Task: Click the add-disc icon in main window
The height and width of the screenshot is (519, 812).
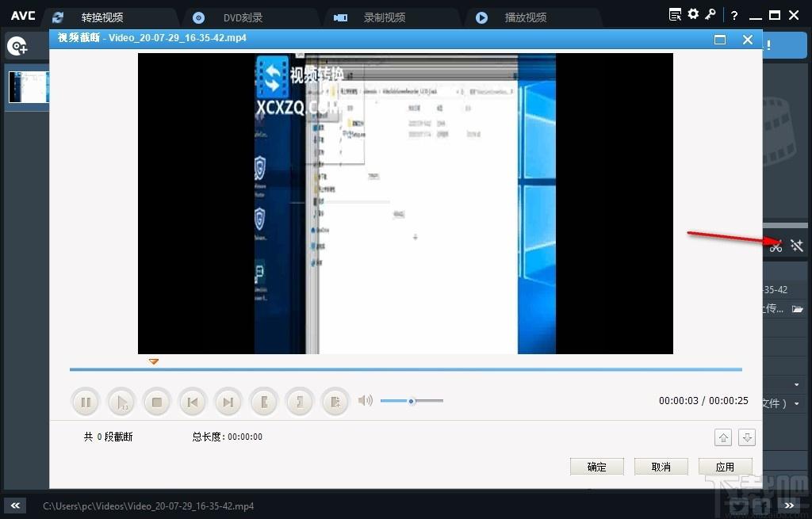Action: pos(17,47)
